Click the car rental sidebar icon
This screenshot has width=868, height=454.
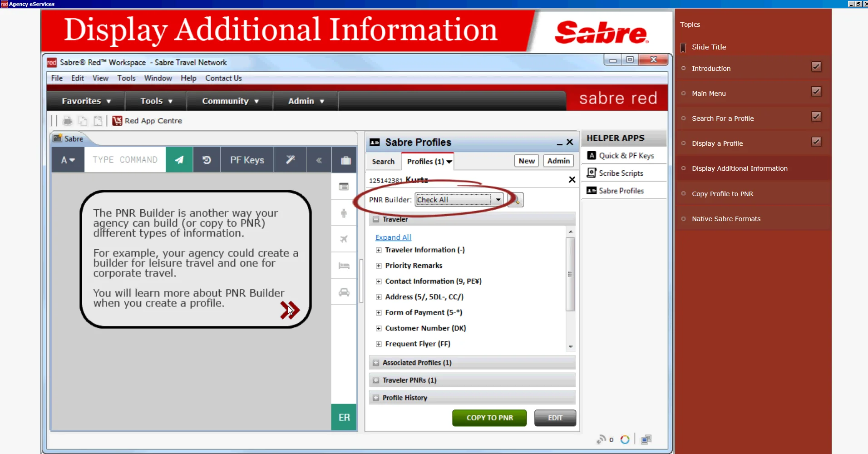click(x=344, y=292)
